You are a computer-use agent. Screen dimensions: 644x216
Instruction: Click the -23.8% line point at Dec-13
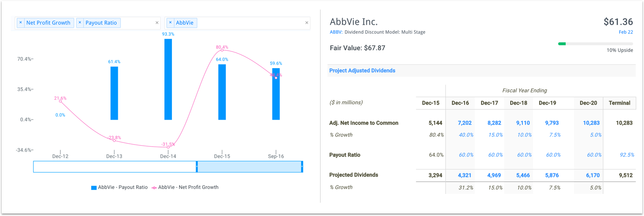[114, 140]
